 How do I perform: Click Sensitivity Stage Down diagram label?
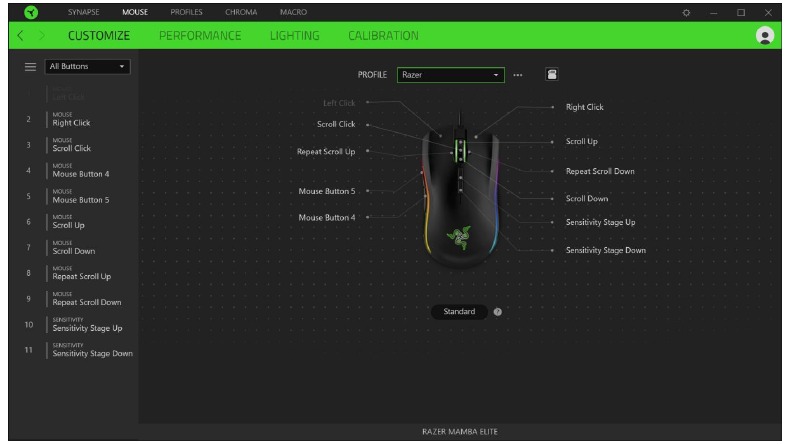[x=606, y=250]
